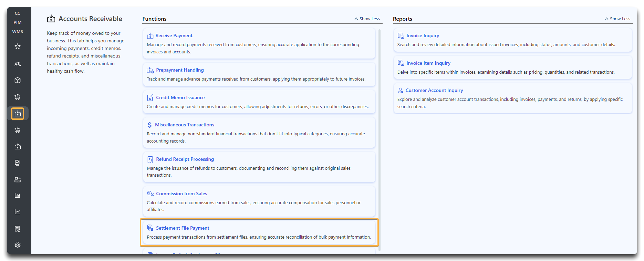Open the CC module tab
Image resolution: width=644 pixels, height=261 pixels.
pyautogui.click(x=18, y=13)
